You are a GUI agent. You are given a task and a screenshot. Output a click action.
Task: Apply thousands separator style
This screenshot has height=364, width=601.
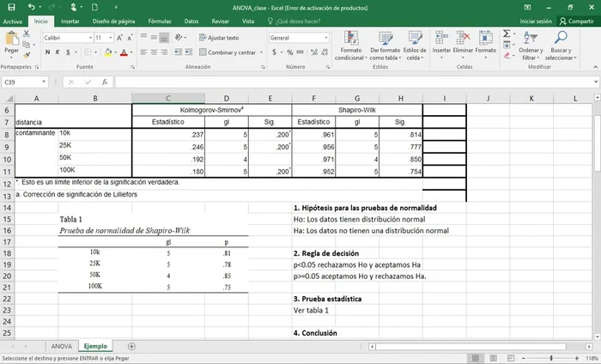[x=300, y=52]
